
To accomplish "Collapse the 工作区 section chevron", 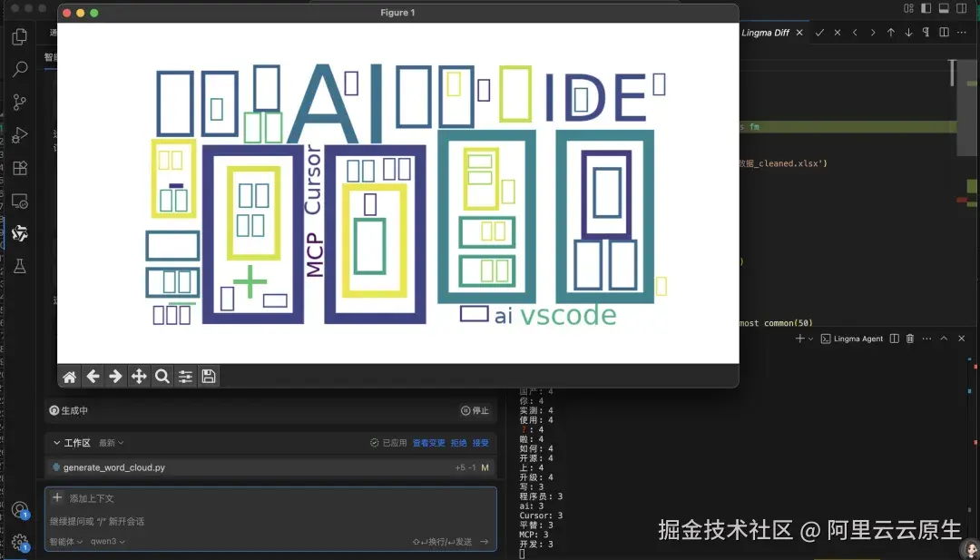I will tap(57, 443).
